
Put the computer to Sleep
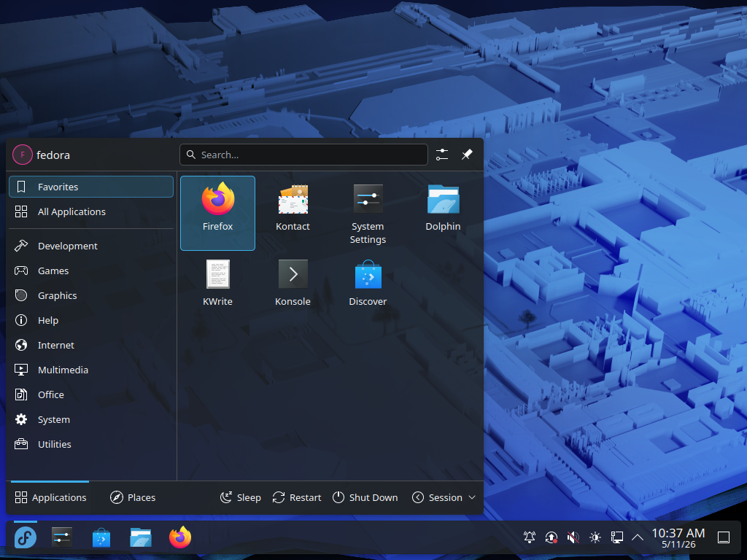click(241, 497)
